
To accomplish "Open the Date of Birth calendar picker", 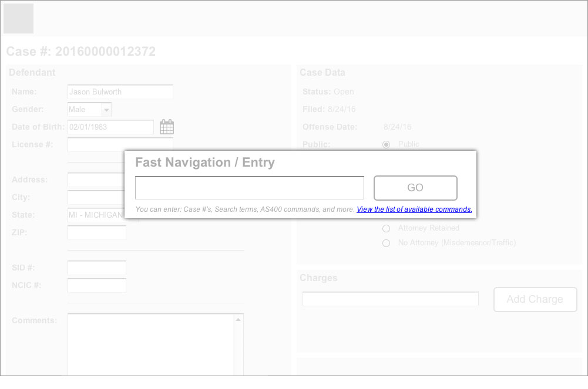I will click(167, 127).
